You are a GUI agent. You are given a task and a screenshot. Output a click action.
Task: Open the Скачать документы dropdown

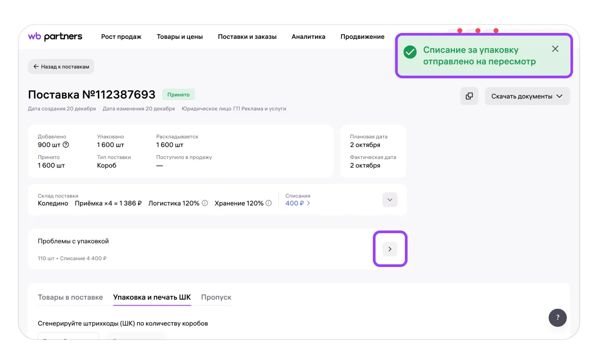click(527, 96)
